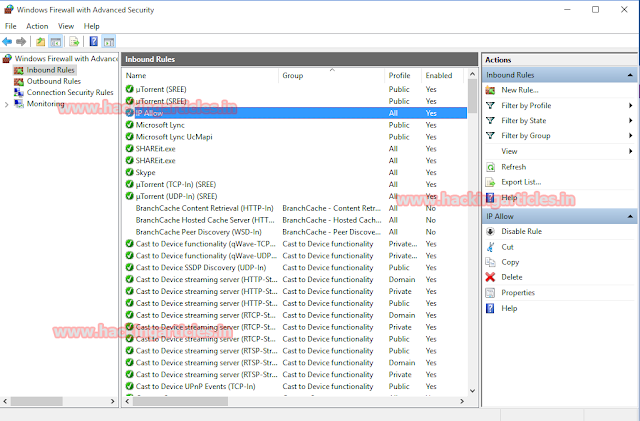Screen dimensions: 640x421
Task: Click console tree horizontal scrollbar right arrow
Action: tap(113, 401)
